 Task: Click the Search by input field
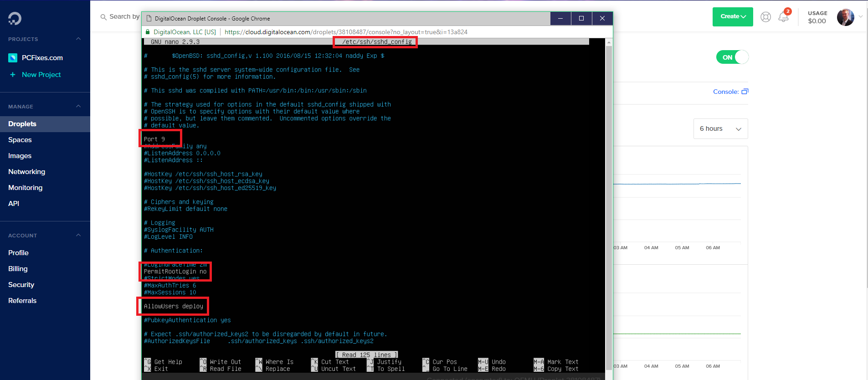click(124, 16)
